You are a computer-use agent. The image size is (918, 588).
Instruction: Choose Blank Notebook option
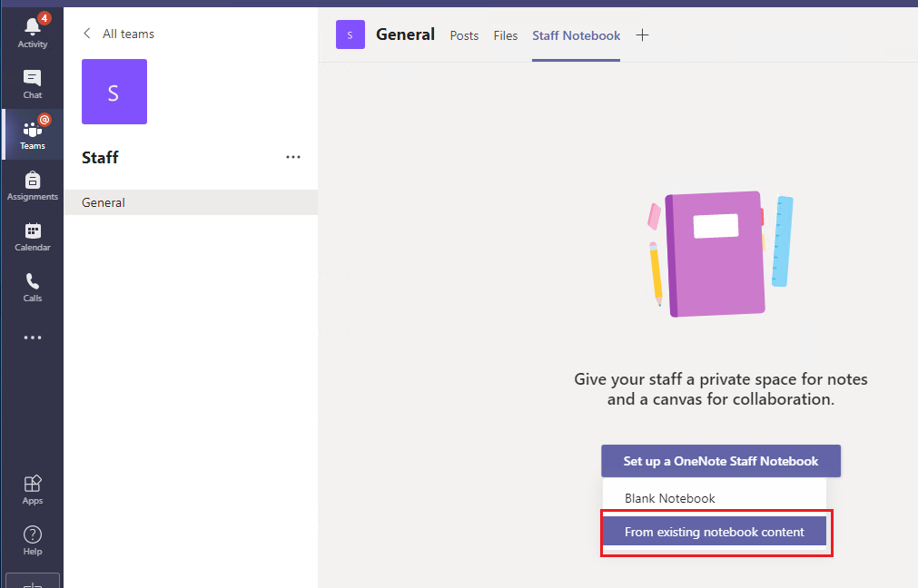pos(715,498)
